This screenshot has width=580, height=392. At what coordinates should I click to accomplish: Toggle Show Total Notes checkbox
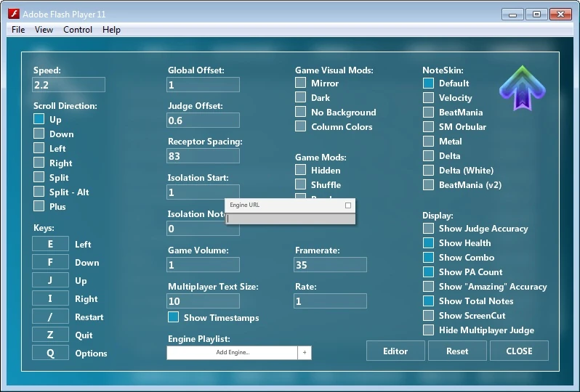[x=428, y=301]
